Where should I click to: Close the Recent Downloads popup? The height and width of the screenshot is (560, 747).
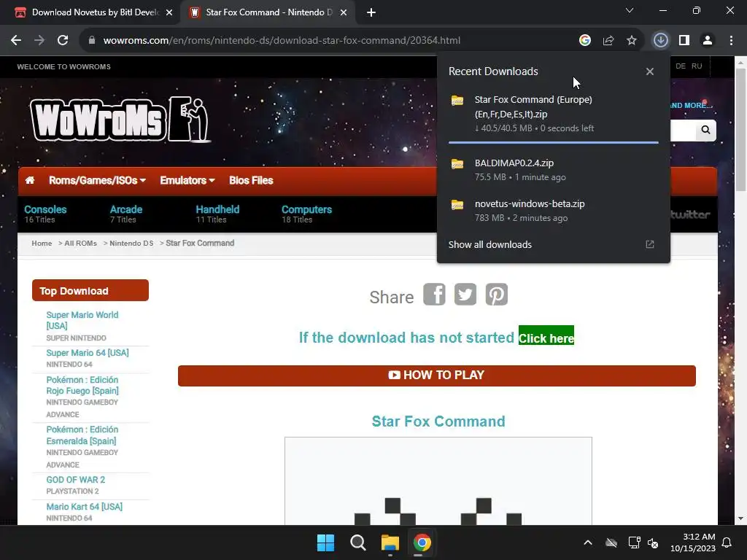(x=650, y=71)
